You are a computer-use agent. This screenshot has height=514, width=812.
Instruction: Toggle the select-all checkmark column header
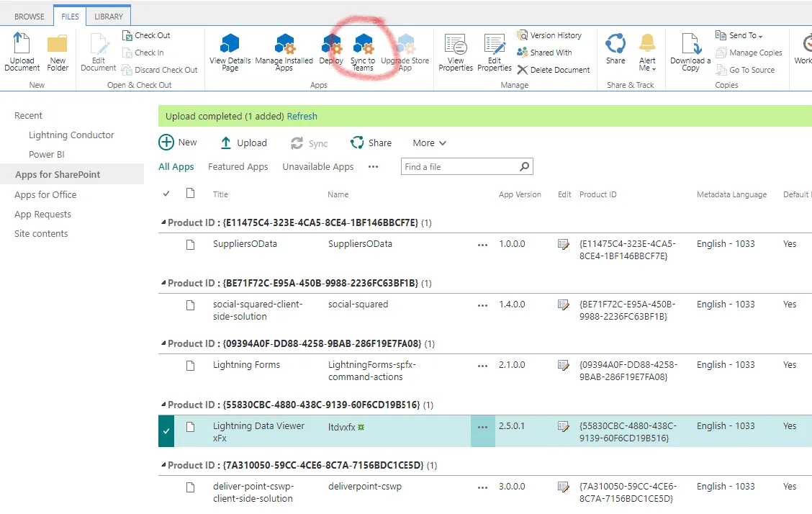pos(166,194)
